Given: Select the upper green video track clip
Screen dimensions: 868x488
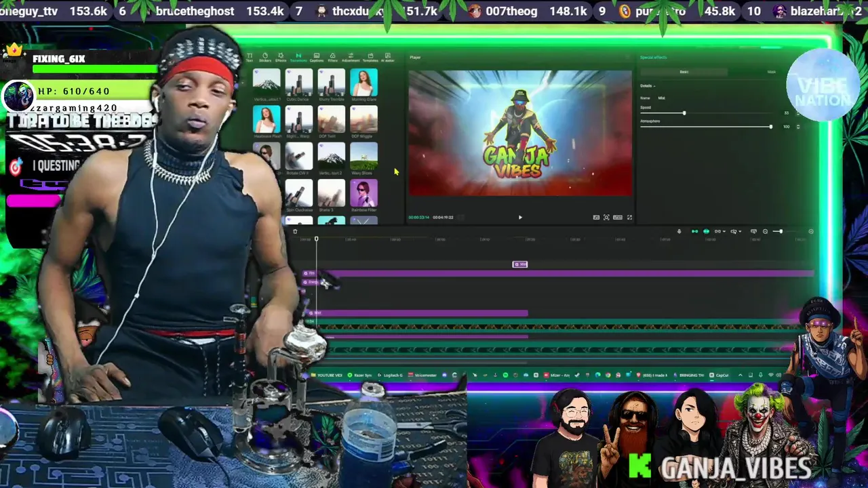Looking at the screenshot, I should [x=559, y=326].
